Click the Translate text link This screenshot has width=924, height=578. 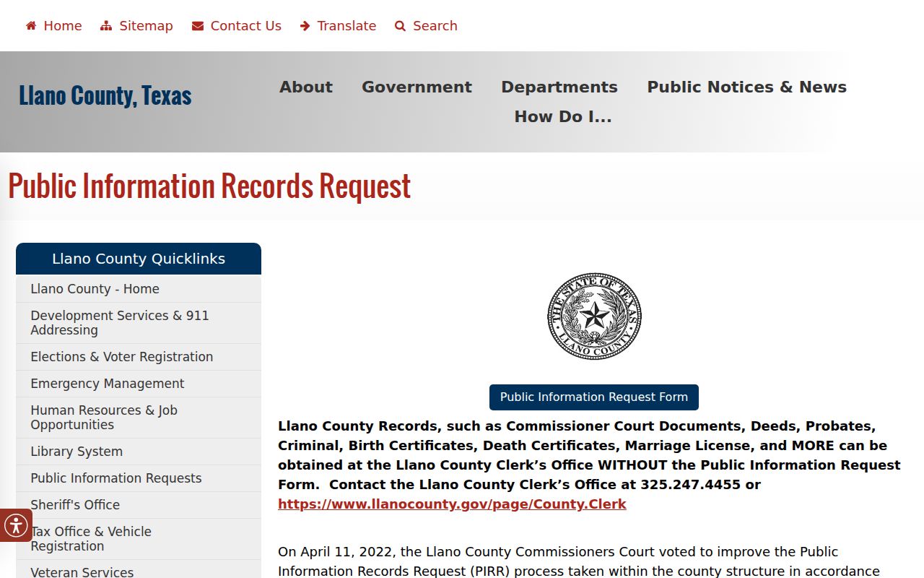tap(346, 26)
